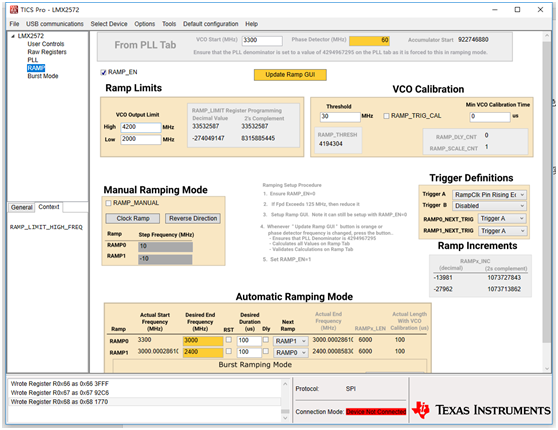Click the RAMP_THRESH value 4194304
This screenshot has width=558, height=430.
coord(331,144)
